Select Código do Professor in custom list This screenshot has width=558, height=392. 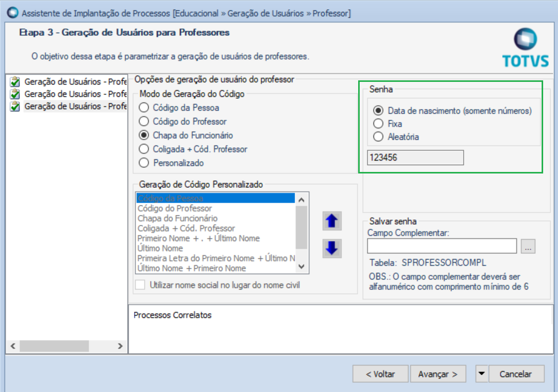pos(216,208)
